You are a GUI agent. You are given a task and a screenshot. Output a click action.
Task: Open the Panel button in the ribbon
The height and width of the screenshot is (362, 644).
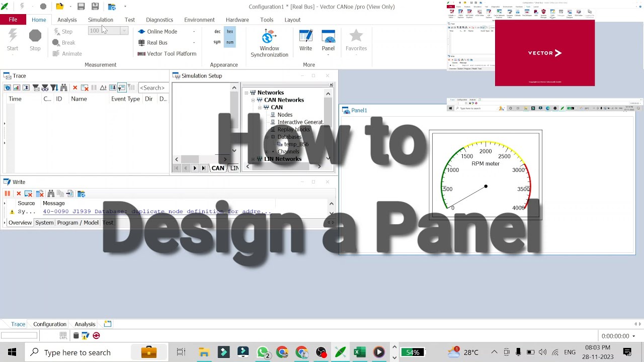(x=328, y=40)
